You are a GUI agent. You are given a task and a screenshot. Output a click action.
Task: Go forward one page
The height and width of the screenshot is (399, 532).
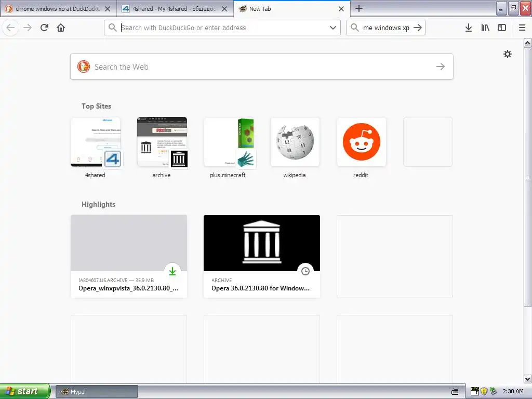coord(28,28)
